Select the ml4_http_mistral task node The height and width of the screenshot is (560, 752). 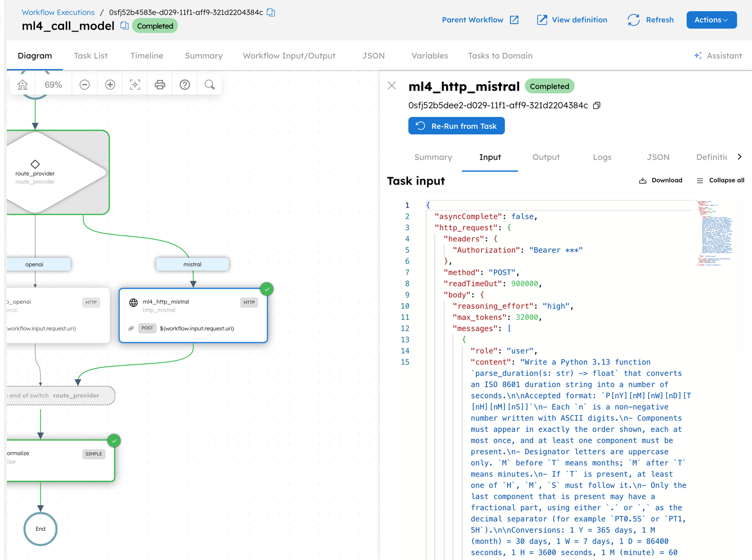click(x=193, y=315)
